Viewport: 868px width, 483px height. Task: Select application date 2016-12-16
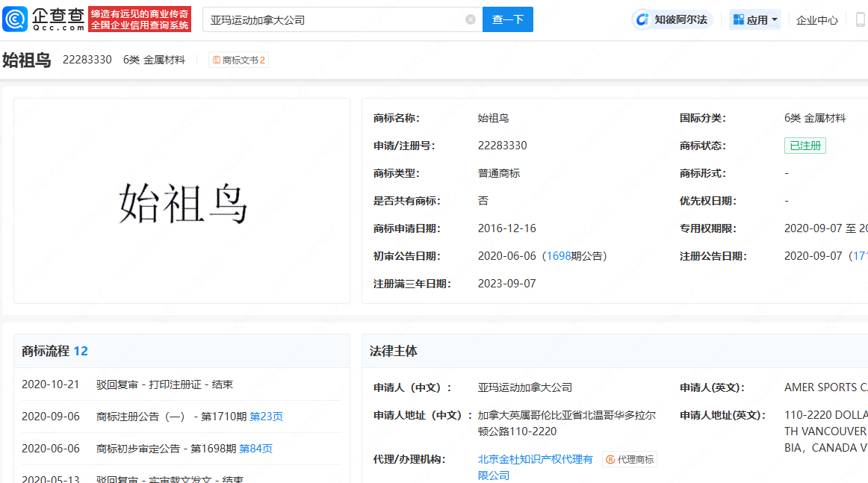[x=507, y=228]
